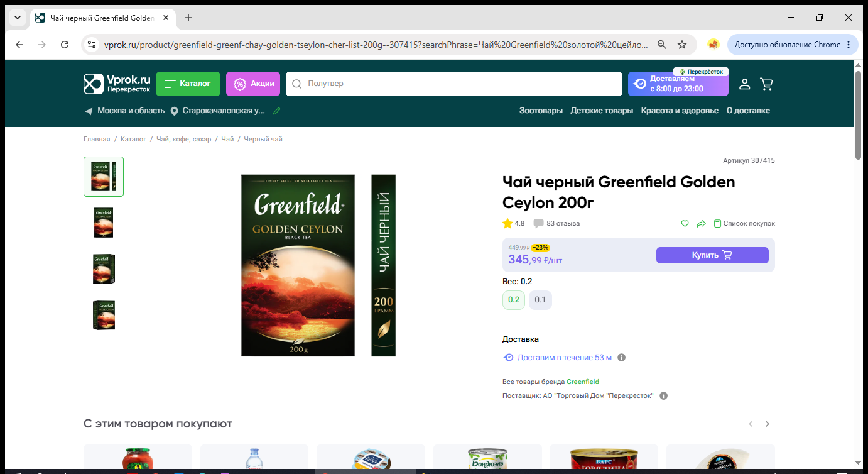This screenshot has height=474, width=868.
Task: Show delivery time info tooltip icon
Action: tap(622, 358)
